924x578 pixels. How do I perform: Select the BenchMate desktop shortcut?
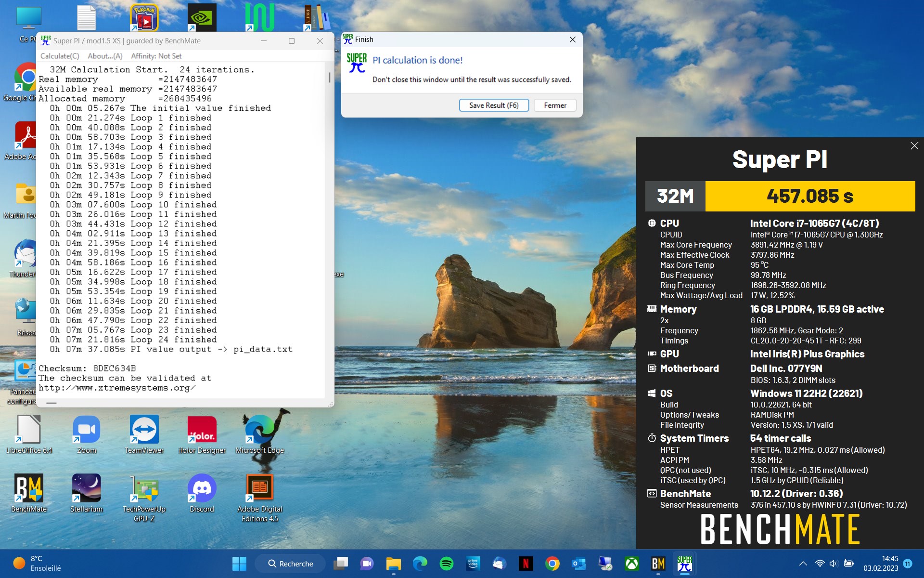pyautogui.click(x=29, y=493)
